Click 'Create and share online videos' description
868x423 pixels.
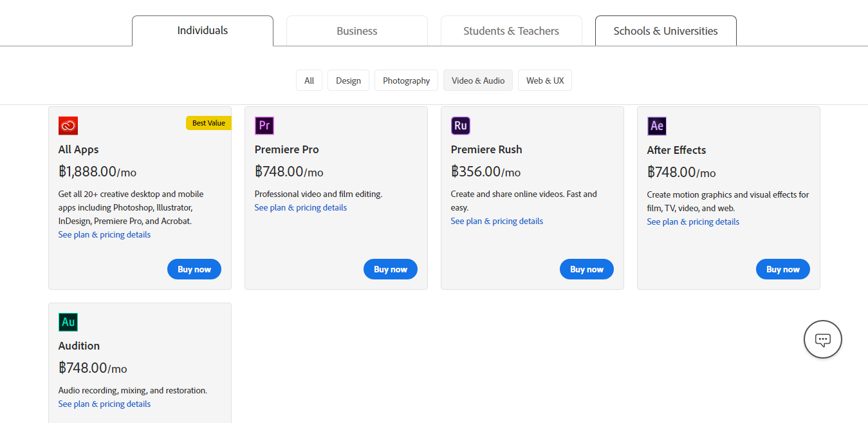pyautogui.click(x=524, y=201)
